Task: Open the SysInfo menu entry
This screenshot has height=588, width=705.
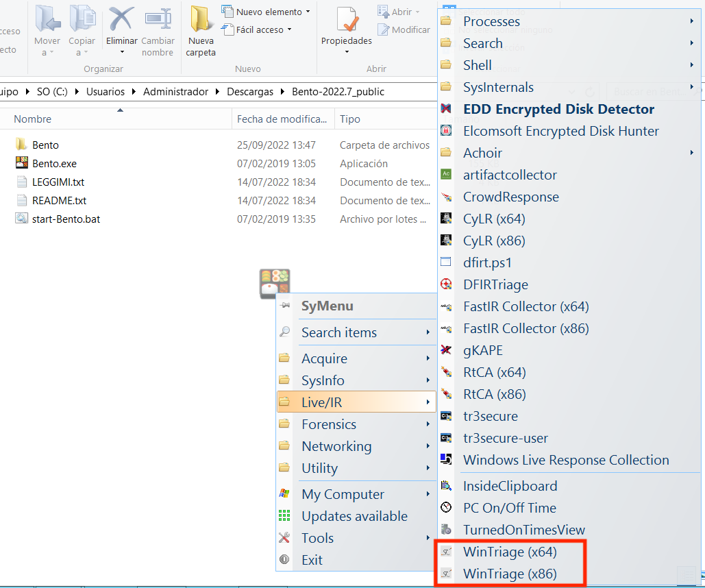Action: tap(356, 380)
